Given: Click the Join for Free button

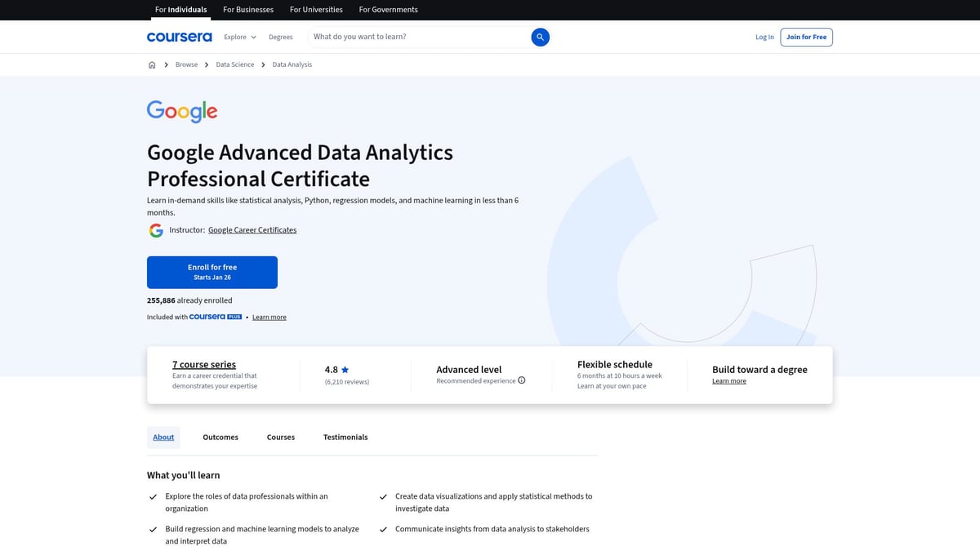Looking at the screenshot, I should (806, 37).
